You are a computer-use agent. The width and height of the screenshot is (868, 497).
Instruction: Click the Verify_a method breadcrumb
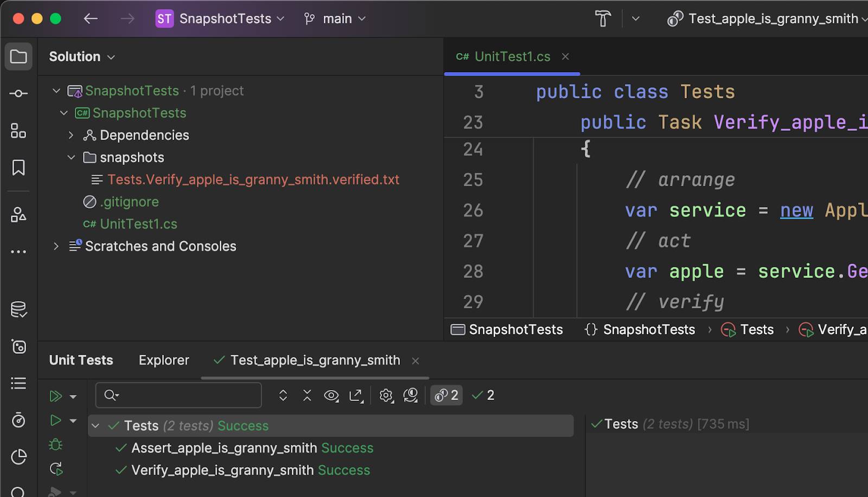833,330
